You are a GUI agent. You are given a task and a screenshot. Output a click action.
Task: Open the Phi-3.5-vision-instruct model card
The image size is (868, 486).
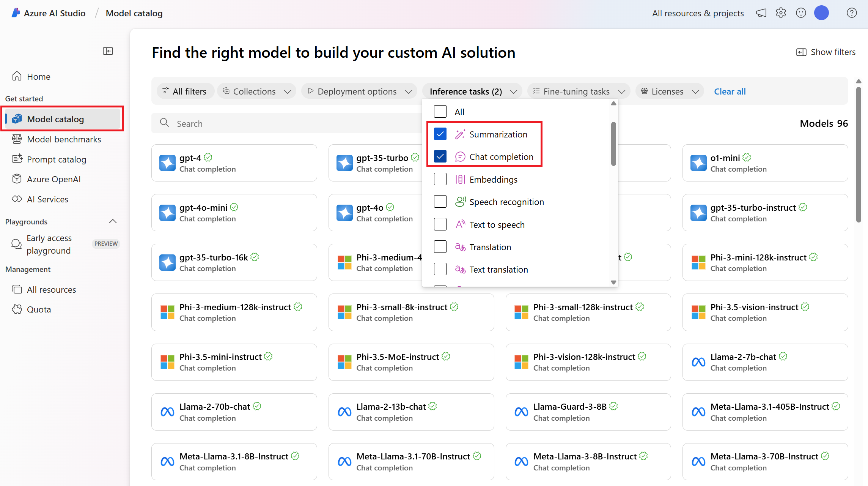[x=765, y=312]
